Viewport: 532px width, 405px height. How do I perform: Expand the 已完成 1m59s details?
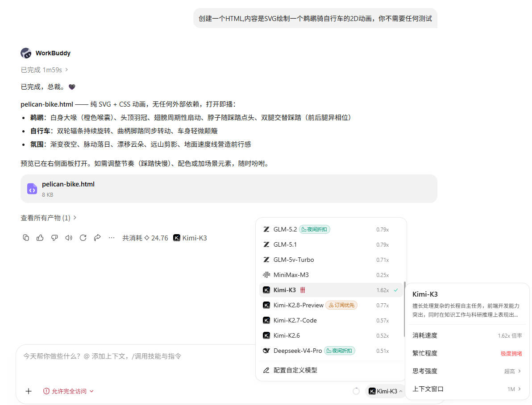(x=45, y=70)
